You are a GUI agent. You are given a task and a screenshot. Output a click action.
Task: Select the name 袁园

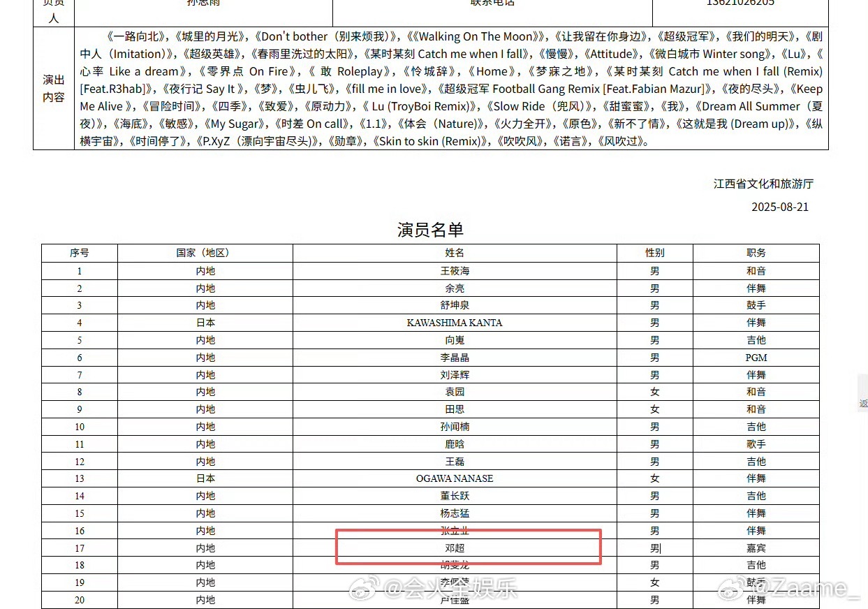455,392
